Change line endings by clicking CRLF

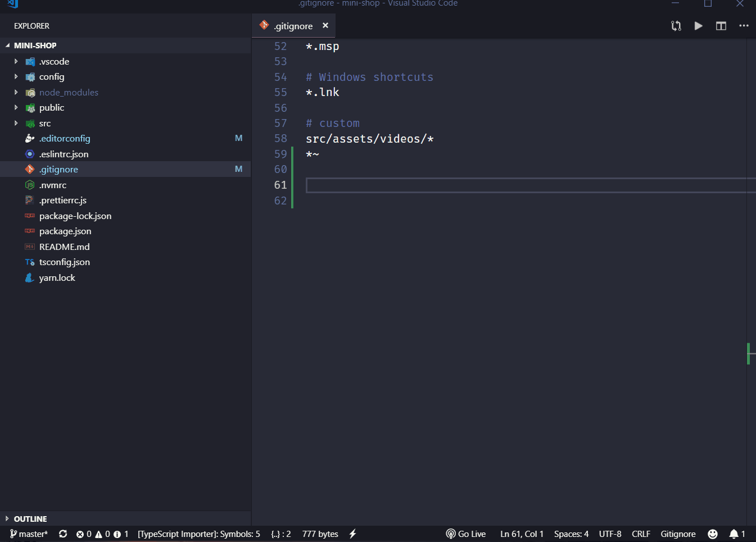pos(641,534)
